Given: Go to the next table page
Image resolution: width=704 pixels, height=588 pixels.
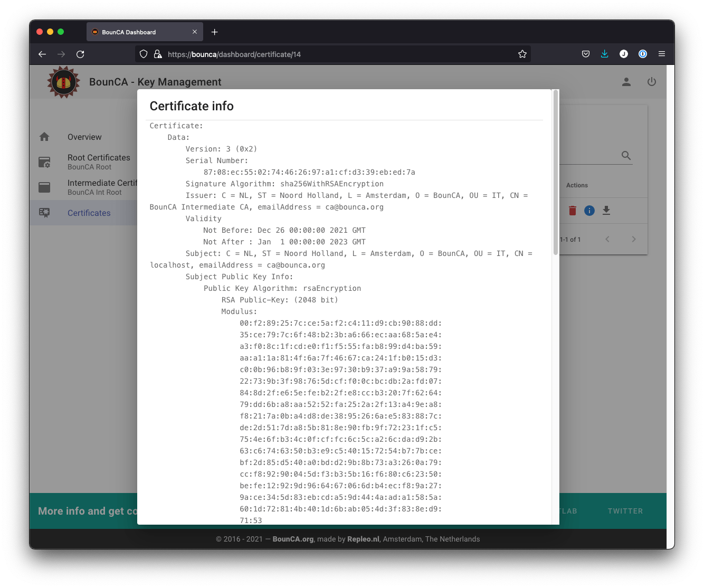Looking at the screenshot, I should [x=634, y=239].
